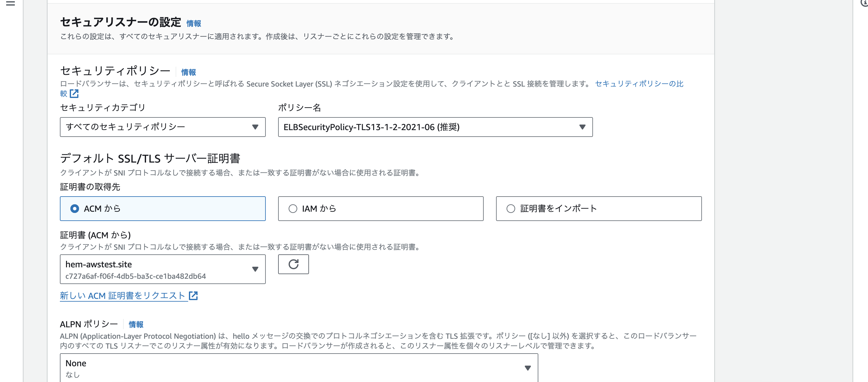The width and height of the screenshot is (868, 382).
Task: Click the refresh certificates button
Action: click(x=293, y=264)
